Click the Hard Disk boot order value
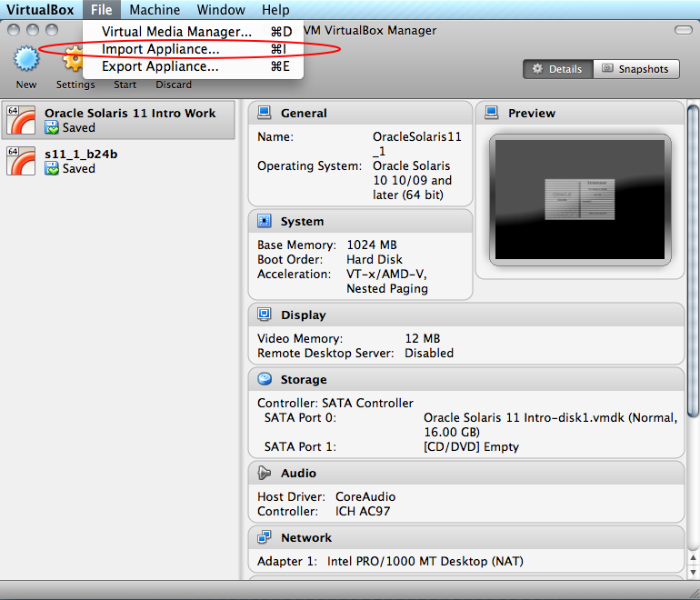The height and width of the screenshot is (600, 700). click(x=375, y=259)
